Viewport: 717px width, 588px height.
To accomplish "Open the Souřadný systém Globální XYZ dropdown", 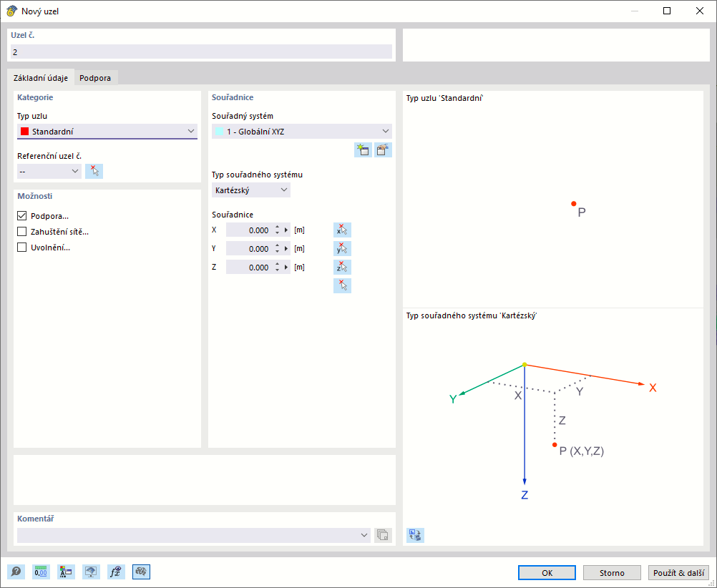I will (x=302, y=132).
